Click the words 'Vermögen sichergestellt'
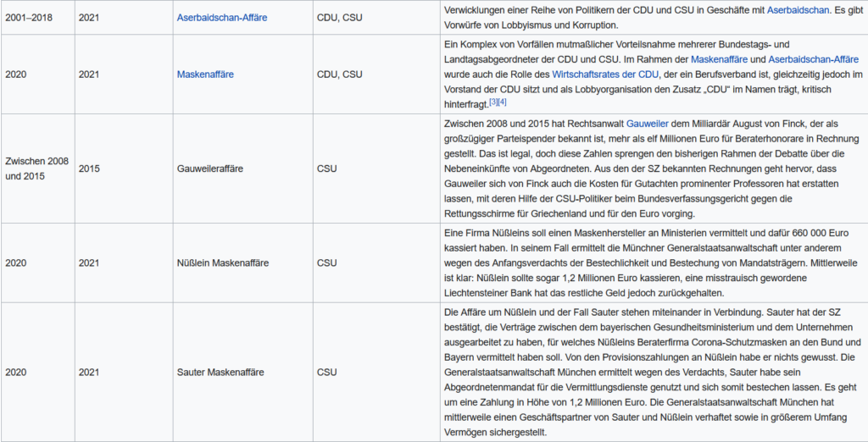Screen dimensions: 868x442 (x=495, y=432)
